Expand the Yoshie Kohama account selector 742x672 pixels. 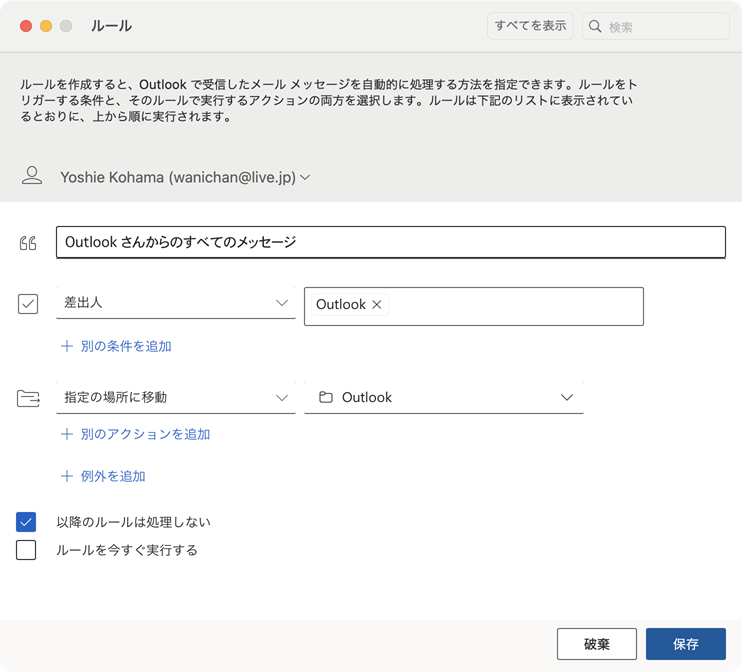(305, 177)
